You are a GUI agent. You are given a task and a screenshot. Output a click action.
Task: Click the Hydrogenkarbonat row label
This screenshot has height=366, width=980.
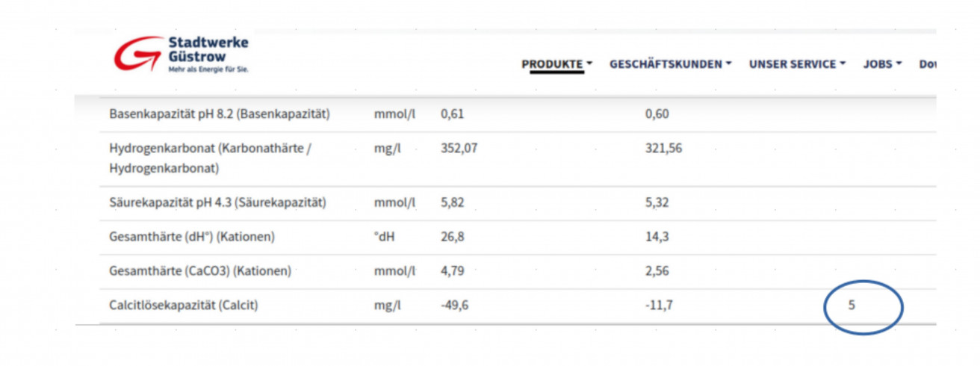[210, 158]
